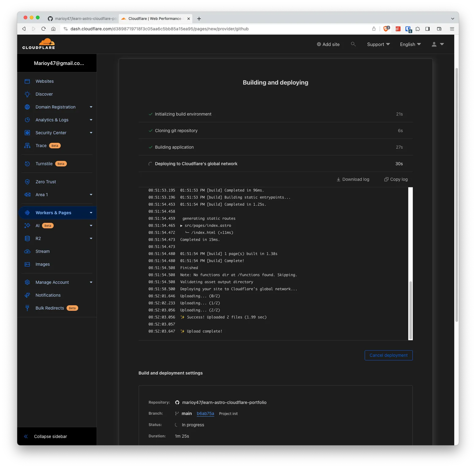This screenshot has width=476, height=468.
Task: Open the Support dropdown
Action: point(378,44)
